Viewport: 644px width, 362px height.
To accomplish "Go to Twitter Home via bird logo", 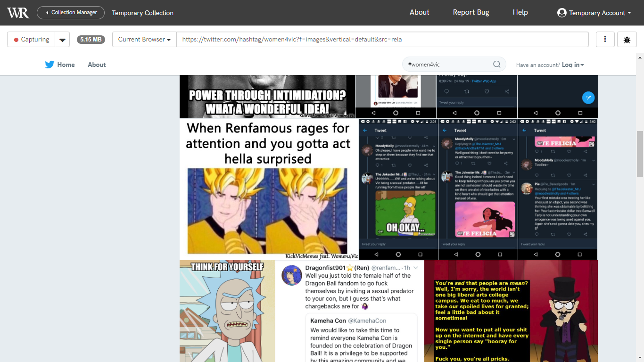I will pos(60,65).
